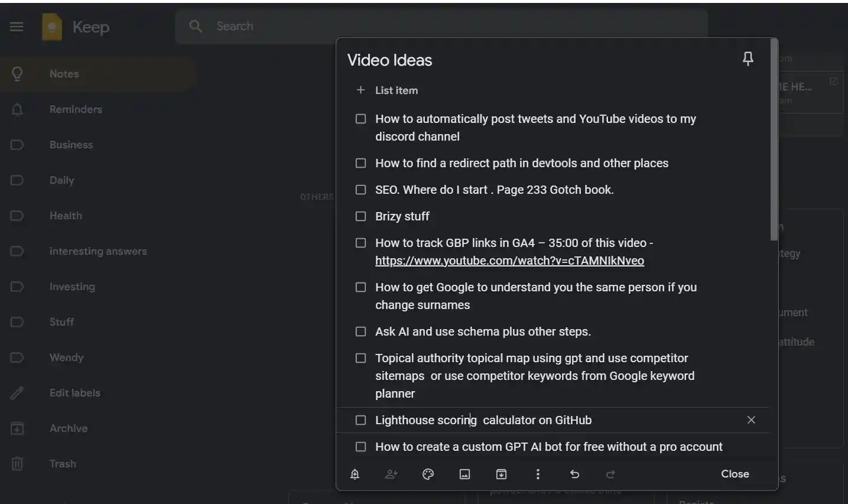The width and height of the screenshot is (848, 504).
Task: Check the custom GPT AI bot item
Action: tap(360, 447)
